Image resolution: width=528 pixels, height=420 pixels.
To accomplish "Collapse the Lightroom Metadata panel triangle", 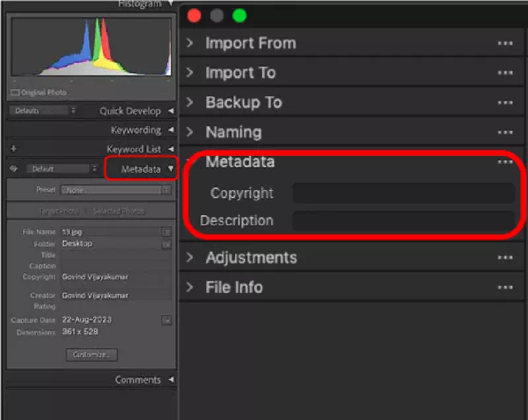I will 171,168.
